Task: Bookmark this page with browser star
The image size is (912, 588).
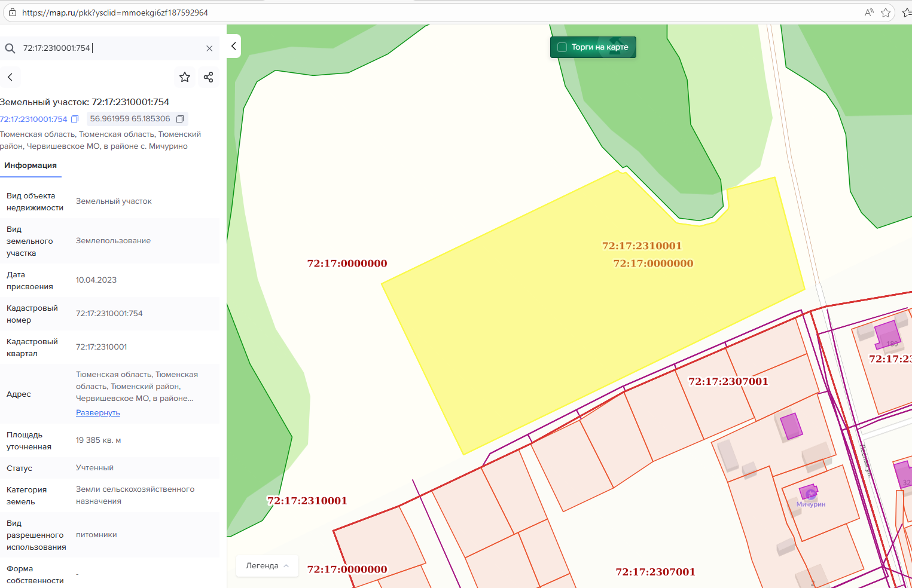Action: pos(886,13)
